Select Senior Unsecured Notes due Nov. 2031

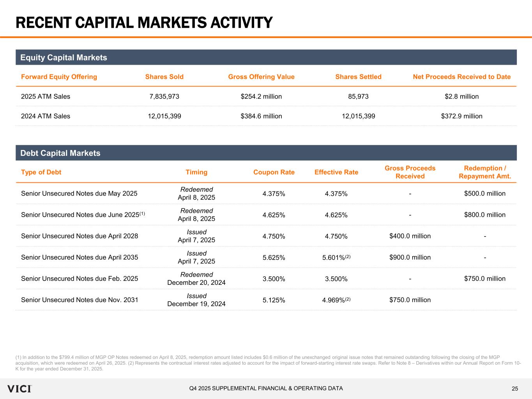(x=80, y=300)
